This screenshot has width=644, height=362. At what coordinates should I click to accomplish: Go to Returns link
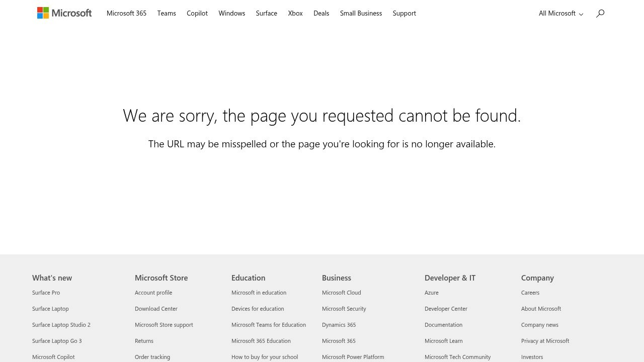[144, 341]
